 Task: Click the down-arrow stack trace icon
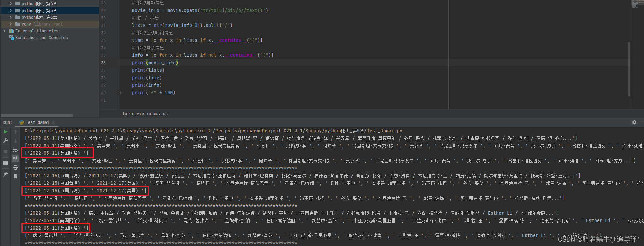[15, 141]
